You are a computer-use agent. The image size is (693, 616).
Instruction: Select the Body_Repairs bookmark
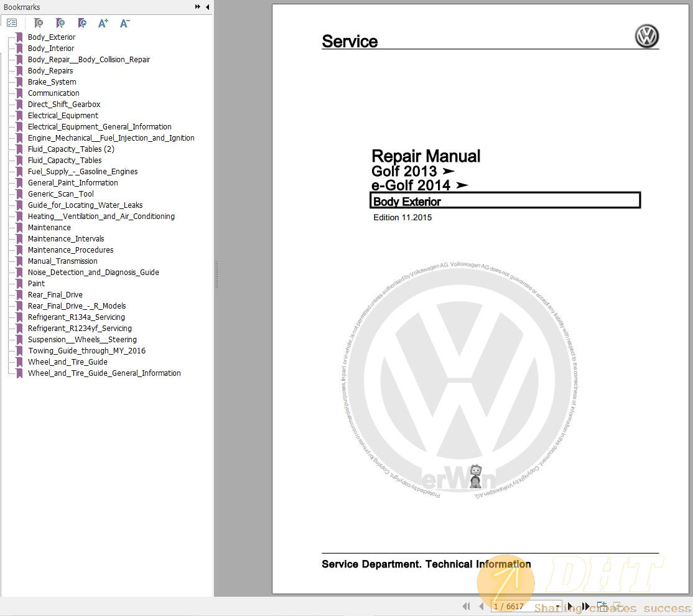coord(50,71)
